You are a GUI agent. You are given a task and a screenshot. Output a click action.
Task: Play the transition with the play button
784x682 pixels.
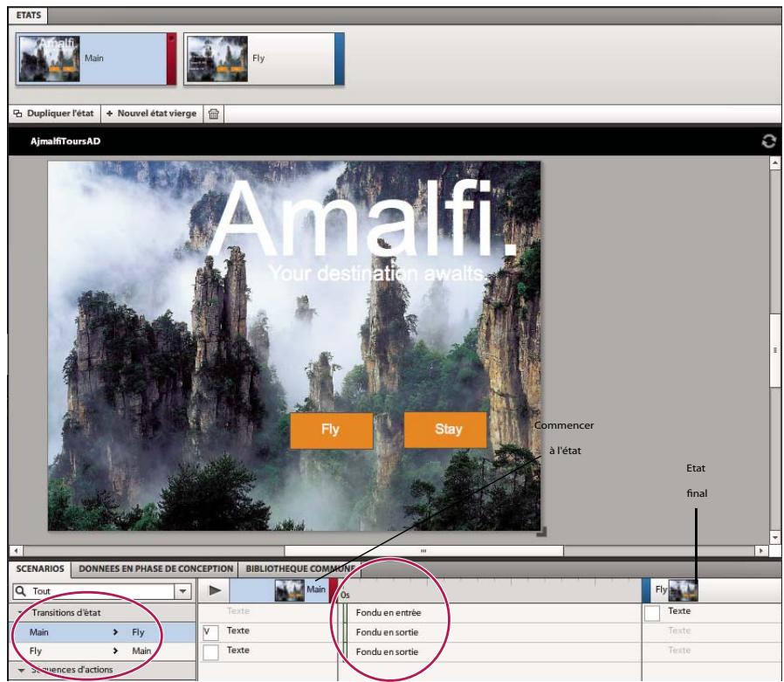coord(215,590)
